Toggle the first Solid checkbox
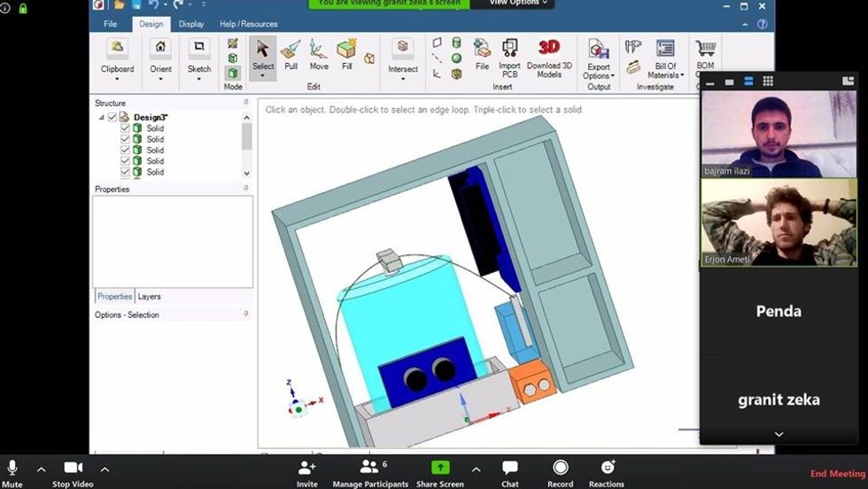Viewport: 868px width, 489px height. (x=125, y=128)
